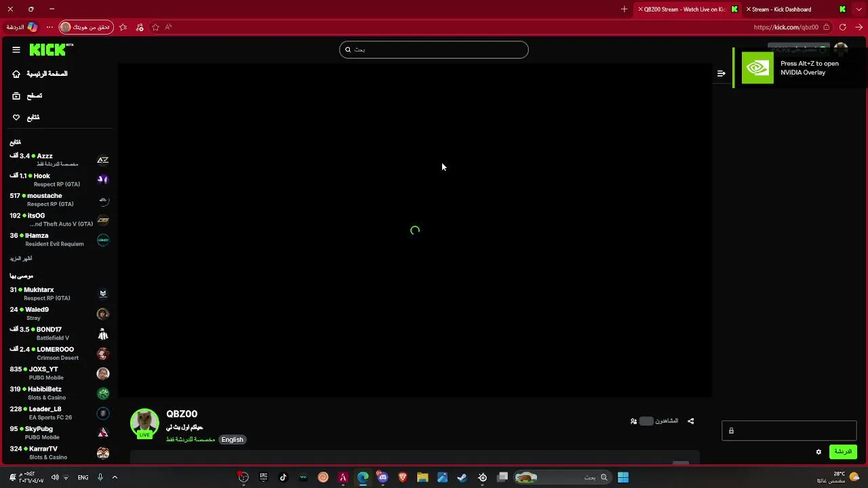Screen dimensions: 868x488
Task: Click the English language tag
Action: (232, 440)
